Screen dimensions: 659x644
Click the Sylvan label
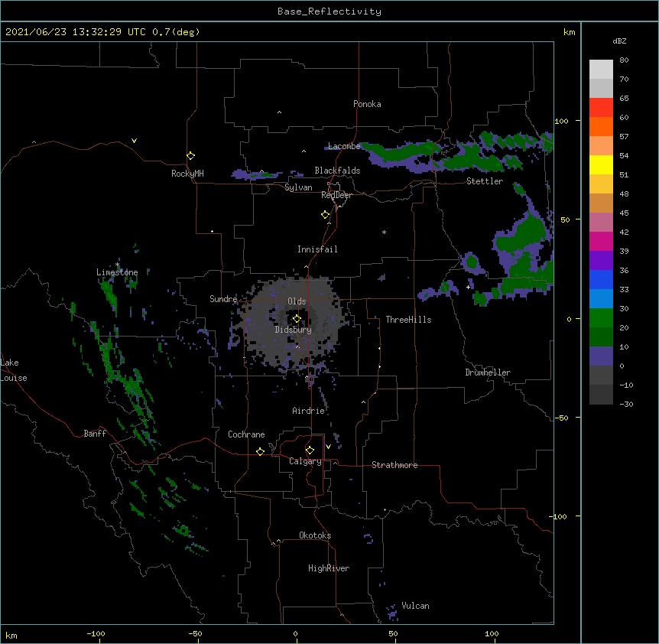tap(298, 187)
